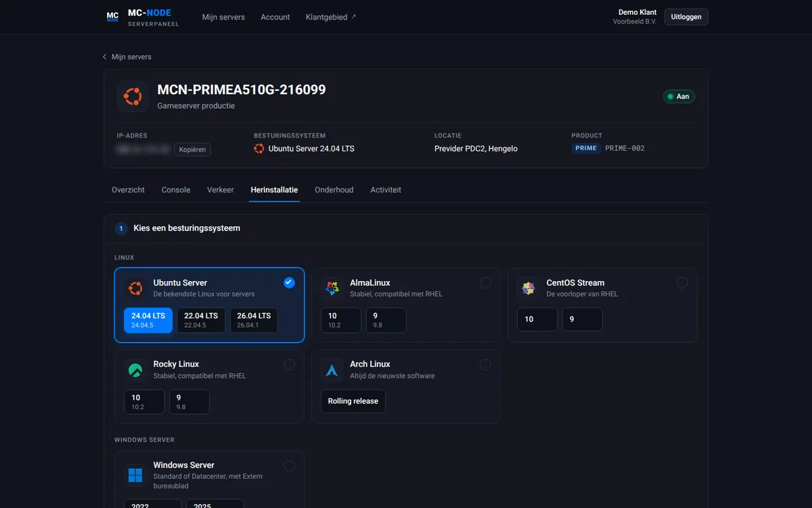This screenshot has width=812, height=508.
Task: Open the Herinstallatie tab
Action: pos(274,190)
